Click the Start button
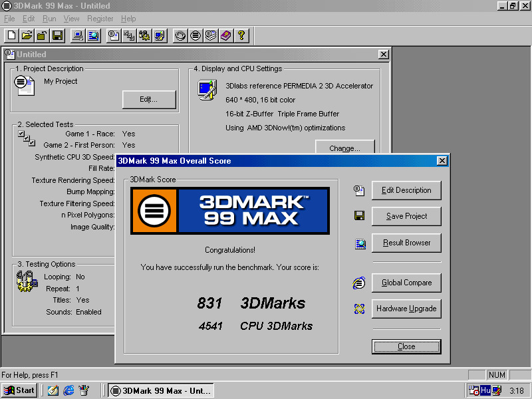The height and width of the screenshot is (399, 532). (x=19, y=390)
